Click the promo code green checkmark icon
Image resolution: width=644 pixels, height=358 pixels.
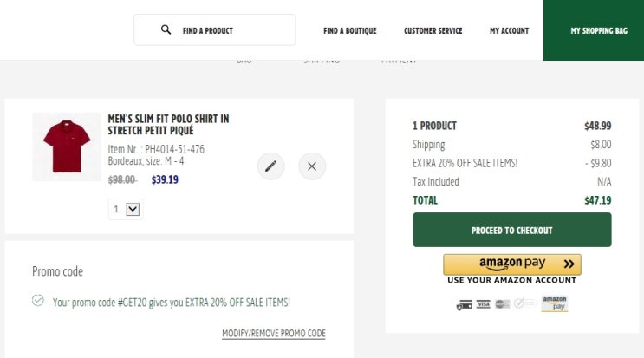click(37, 301)
